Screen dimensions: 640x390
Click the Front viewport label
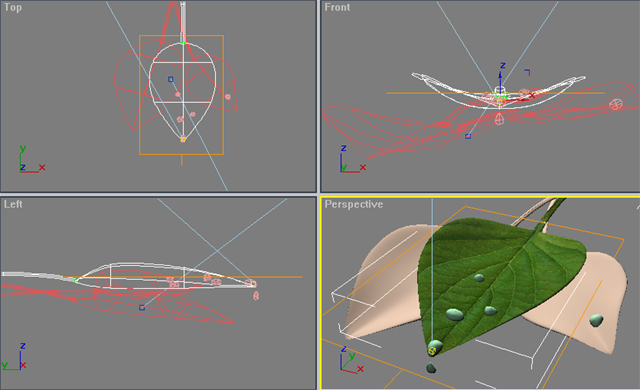337,7
